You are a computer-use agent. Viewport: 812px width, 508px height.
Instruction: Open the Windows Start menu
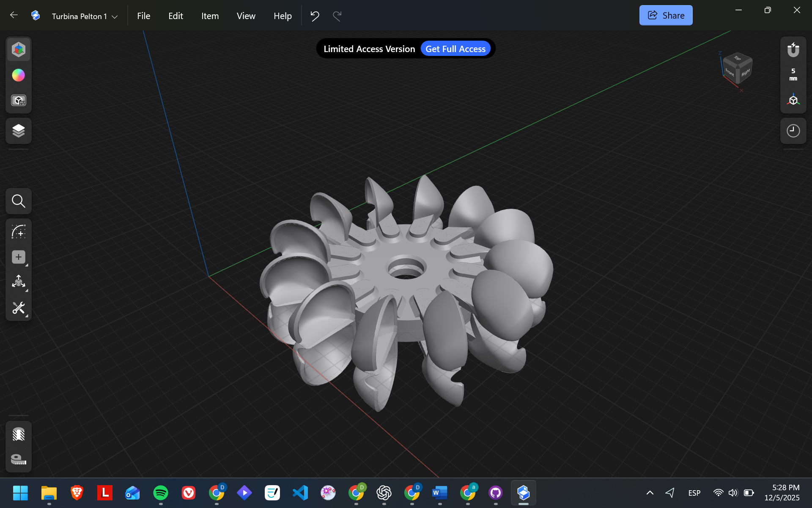tap(20, 493)
